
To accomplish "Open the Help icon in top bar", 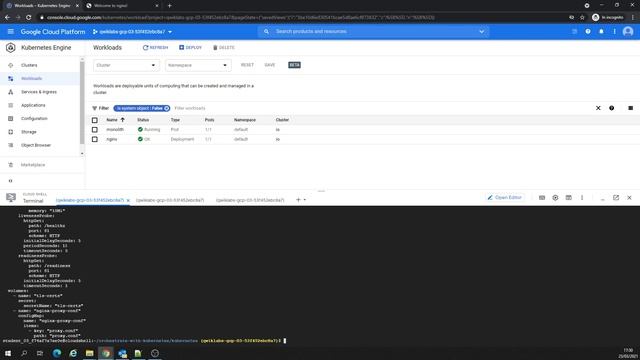I will 588,31.
